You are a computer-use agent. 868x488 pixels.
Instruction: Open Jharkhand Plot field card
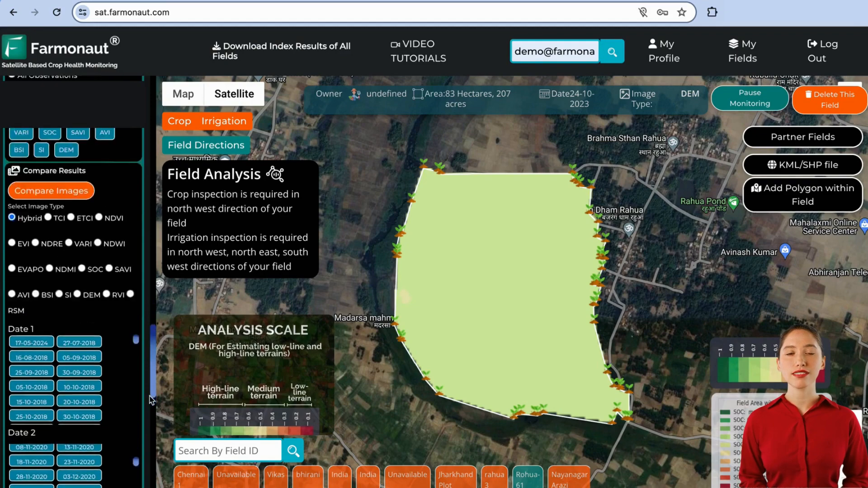pyautogui.click(x=456, y=477)
